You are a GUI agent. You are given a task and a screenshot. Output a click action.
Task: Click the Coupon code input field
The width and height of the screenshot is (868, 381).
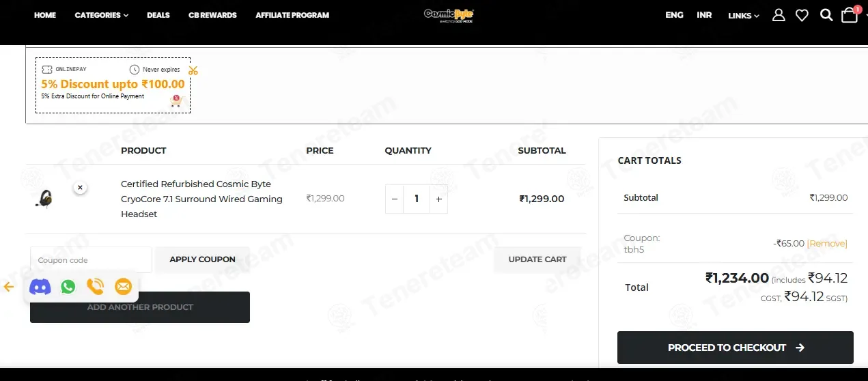tap(91, 259)
